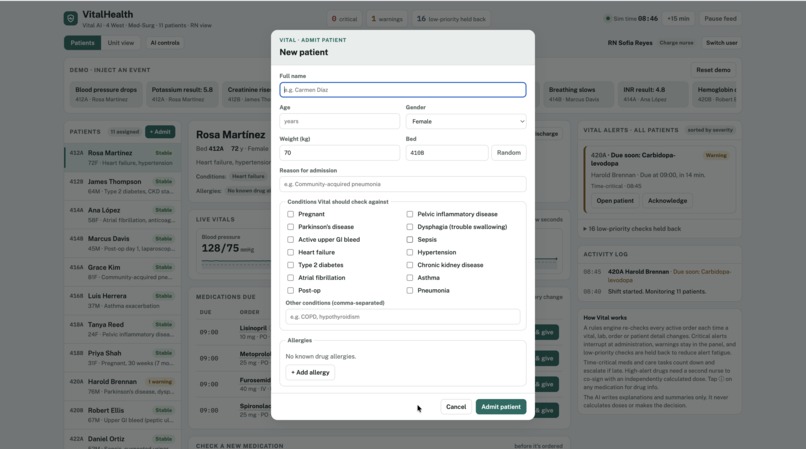Expand the 16 low-priority checks held back
Viewport: 806px width, 449px height.
[632, 229]
